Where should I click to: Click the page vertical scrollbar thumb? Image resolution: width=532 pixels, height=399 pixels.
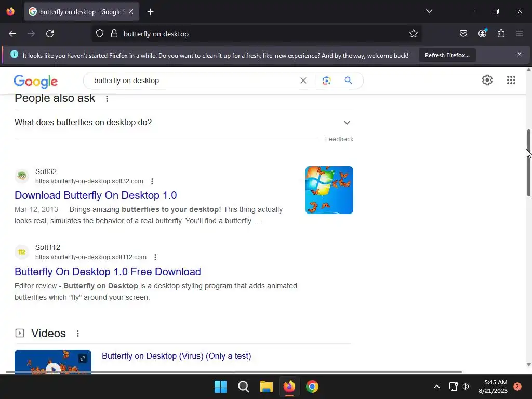click(x=528, y=163)
